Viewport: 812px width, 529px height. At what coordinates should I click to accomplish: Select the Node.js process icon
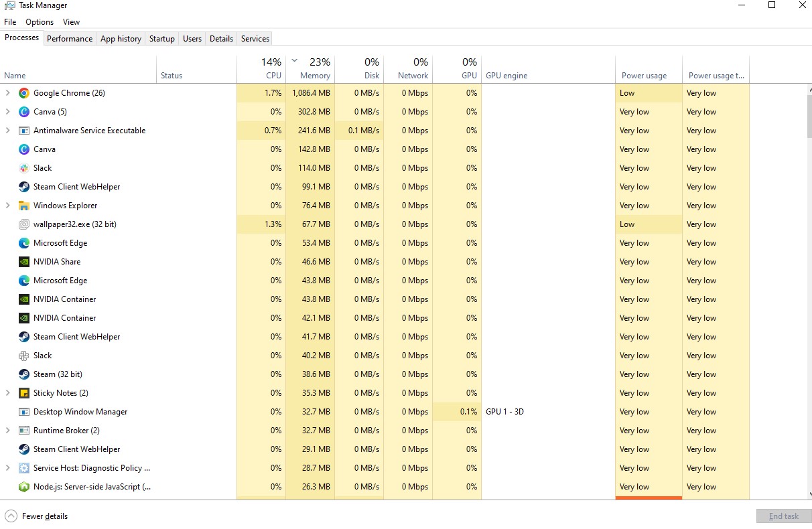coord(24,487)
